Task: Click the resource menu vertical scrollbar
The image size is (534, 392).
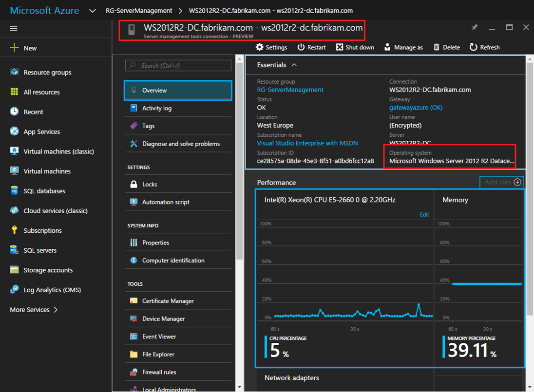Action: pyautogui.click(x=239, y=161)
